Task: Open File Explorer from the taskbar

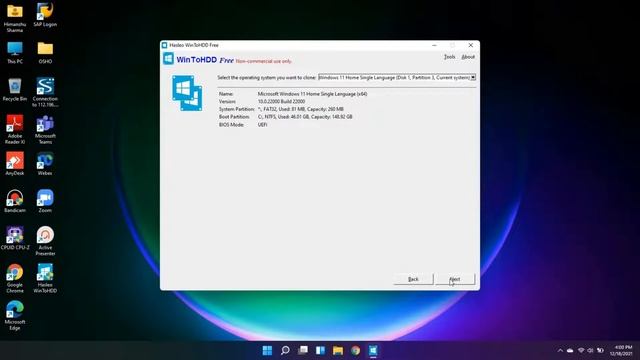Action: click(x=338, y=350)
